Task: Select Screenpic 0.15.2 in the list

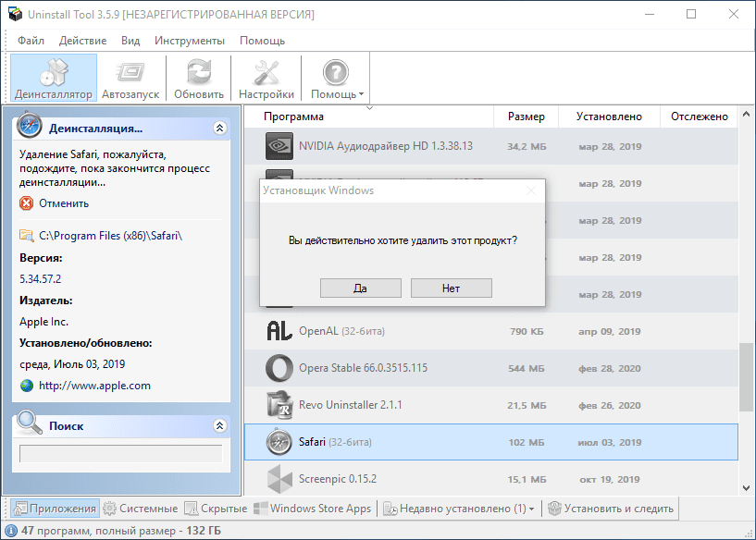Action: click(491, 479)
